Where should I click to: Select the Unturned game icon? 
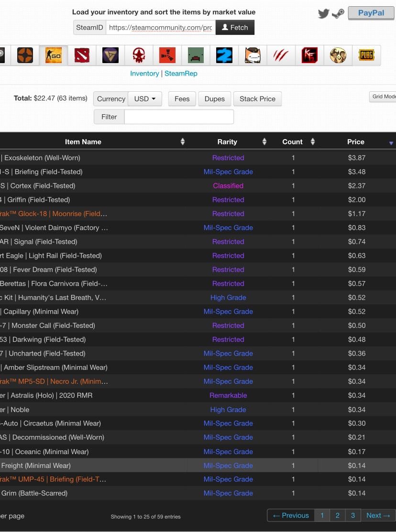196,55
